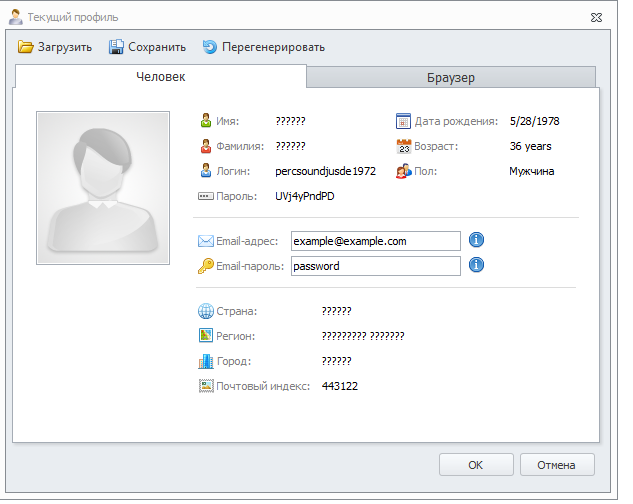Click the Фамилия person icon
633x504 pixels.
point(206,146)
